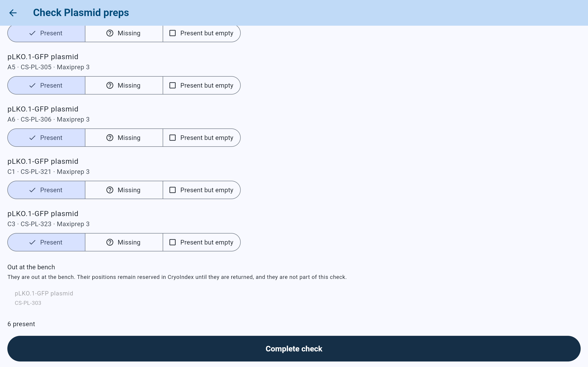Screen dimensions: 588x367
Task: Click the 6 present summary text
Action: point(21,324)
